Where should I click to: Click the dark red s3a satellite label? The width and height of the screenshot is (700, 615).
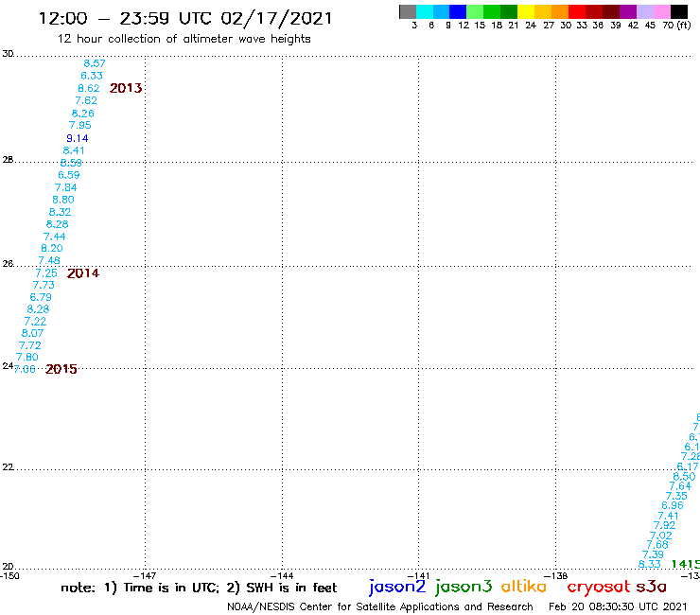pos(652,587)
